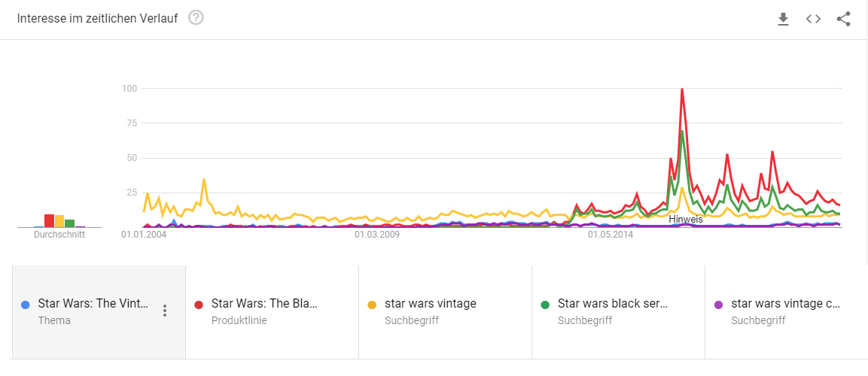The width and height of the screenshot is (868, 376).
Task: Open three-dot menu on Star Wars: The Vint...
Action: [165, 311]
